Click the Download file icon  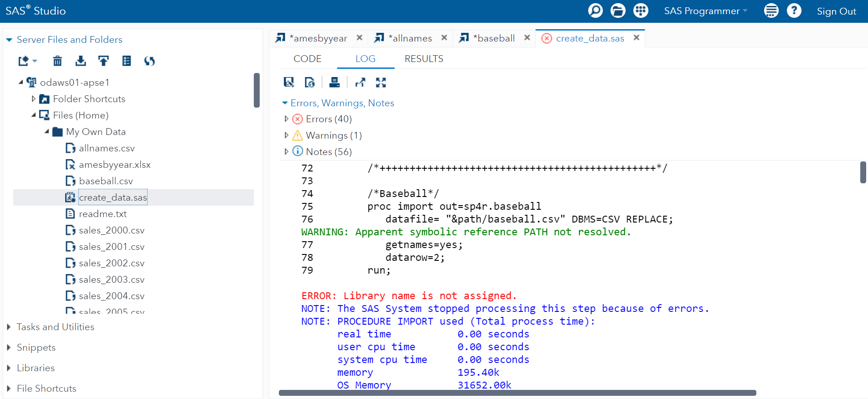click(x=81, y=61)
